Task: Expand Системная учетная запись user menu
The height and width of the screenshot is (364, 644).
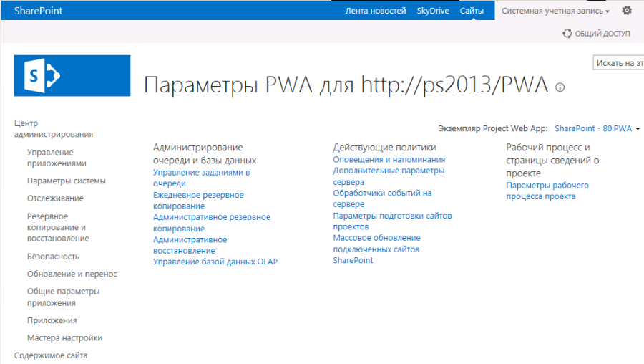Action: coord(555,11)
